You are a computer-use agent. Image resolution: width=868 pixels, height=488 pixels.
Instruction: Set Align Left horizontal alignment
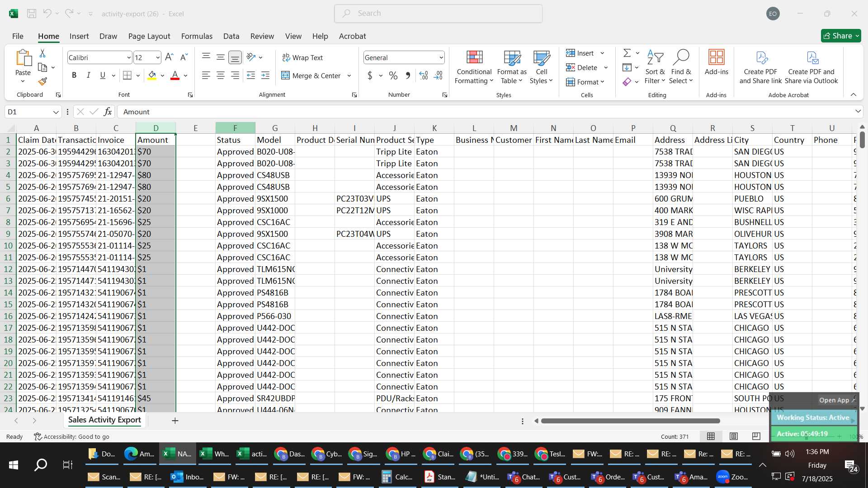coord(206,75)
